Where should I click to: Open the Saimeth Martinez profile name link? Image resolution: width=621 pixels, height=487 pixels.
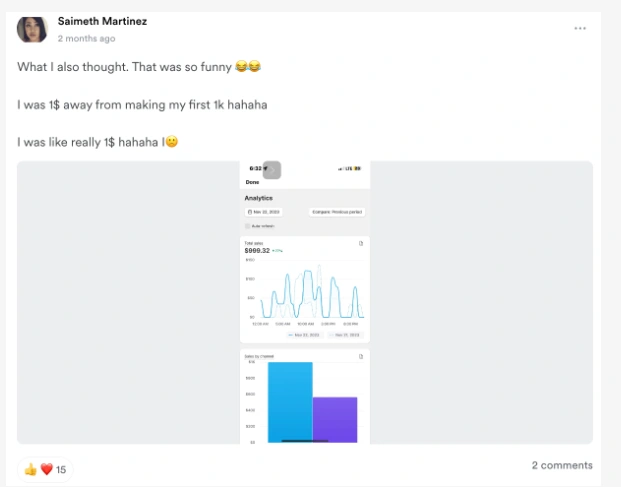[x=104, y=21]
